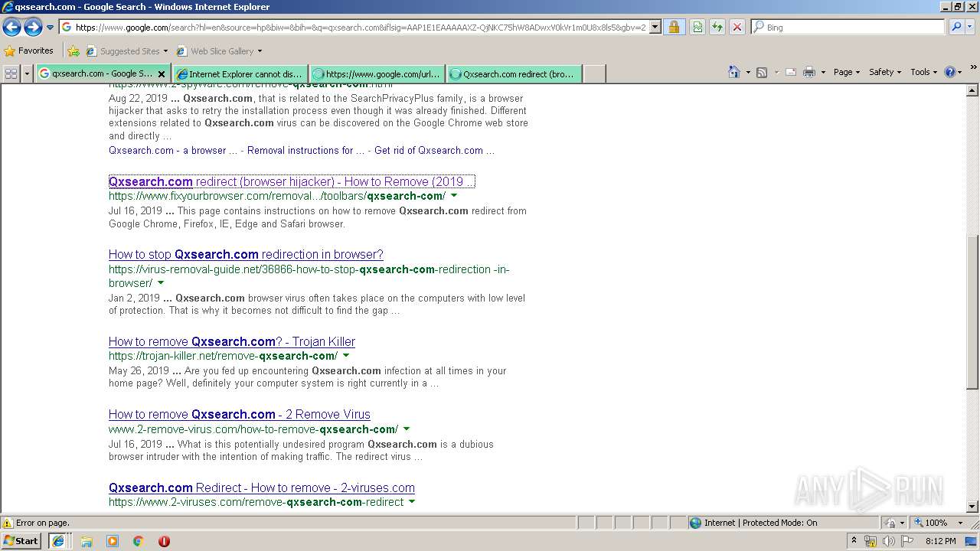Expand the Print options dropdown arrow
This screenshot has width=980, height=551.
823,72
